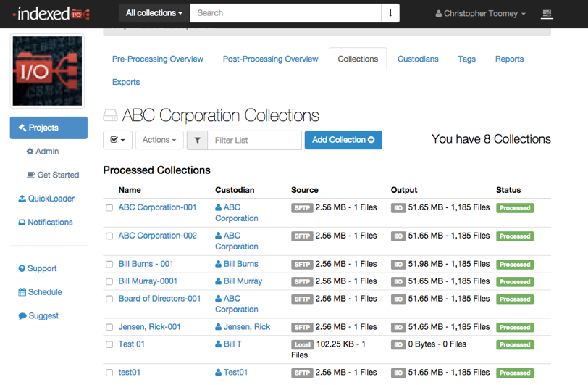Select the ABC Corporation-001 checkbox

[x=109, y=207]
